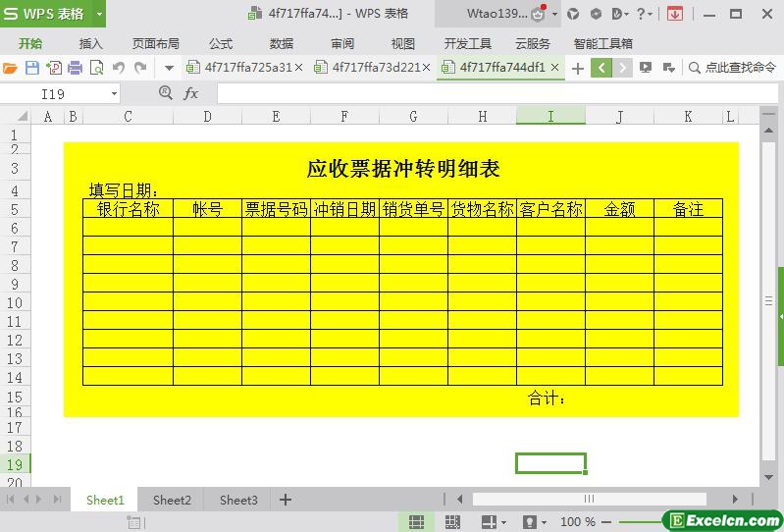Print using the printer icon
Image resolution: width=784 pixels, height=532 pixels.
[x=75, y=68]
